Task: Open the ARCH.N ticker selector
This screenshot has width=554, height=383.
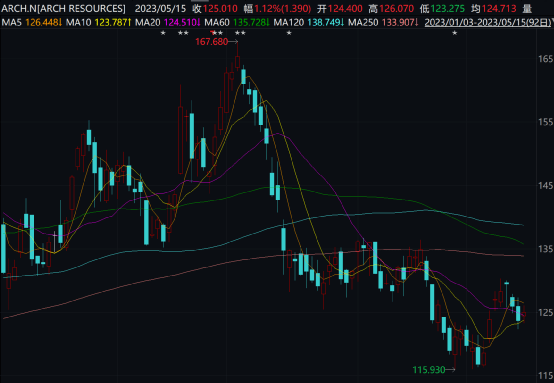Action: (63, 8)
